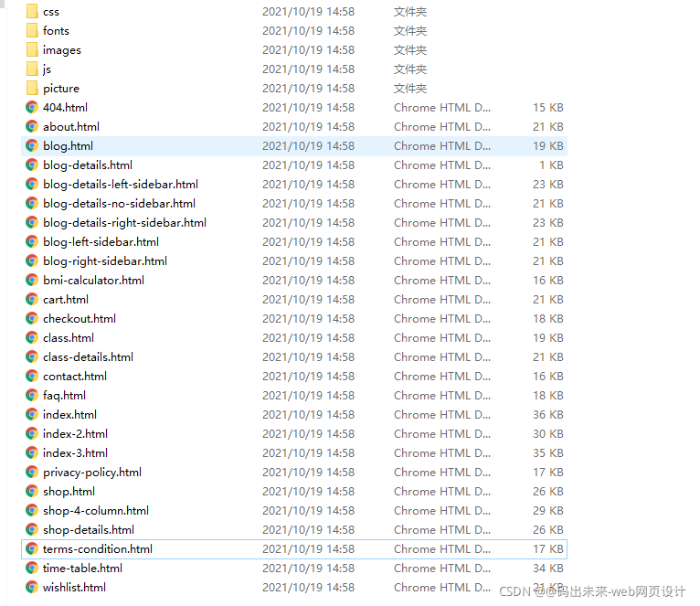Click the Chrome icon next to about.html
The height and width of the screenshot is (606, 700).
pyautogui.click(x=32, y=126)
